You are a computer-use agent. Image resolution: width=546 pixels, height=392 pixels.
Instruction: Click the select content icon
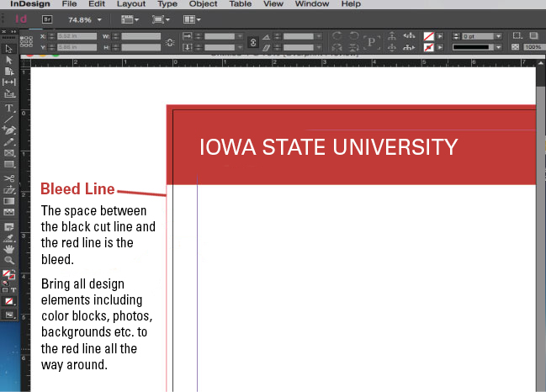(x=392, y=47)
